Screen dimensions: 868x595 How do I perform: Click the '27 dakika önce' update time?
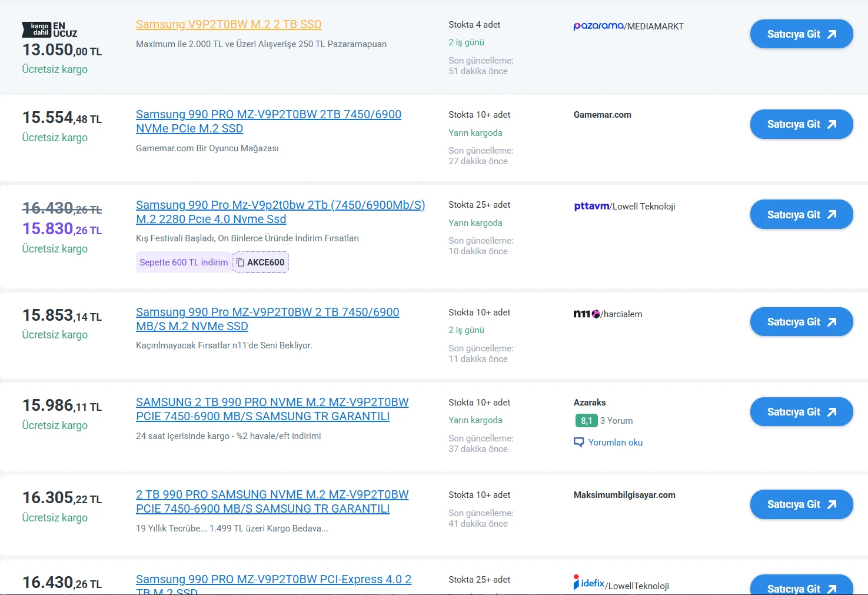[478, 161]
